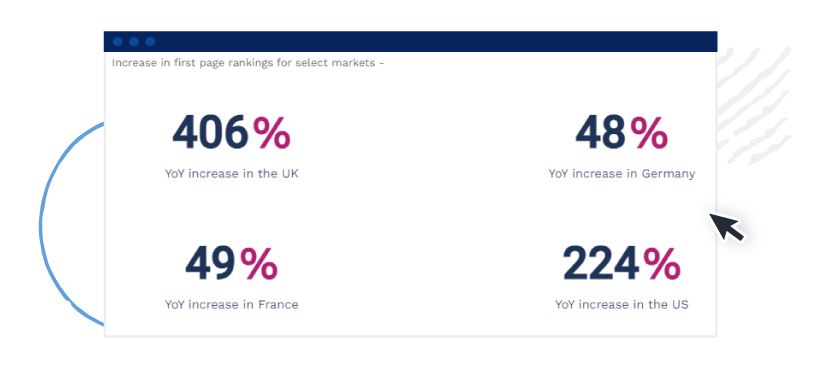Click the 'YoY increase in France' label
The height and width of the screenshot is (379, 820).
point(232,305)
